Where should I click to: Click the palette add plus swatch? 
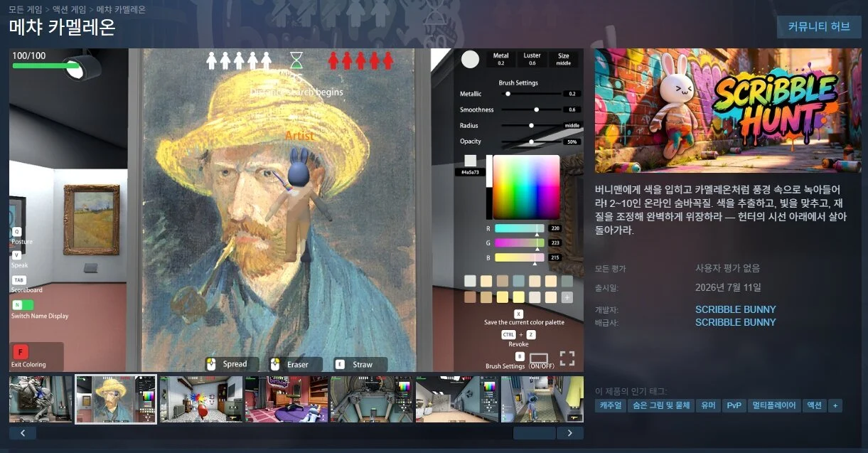coord(567,297)
